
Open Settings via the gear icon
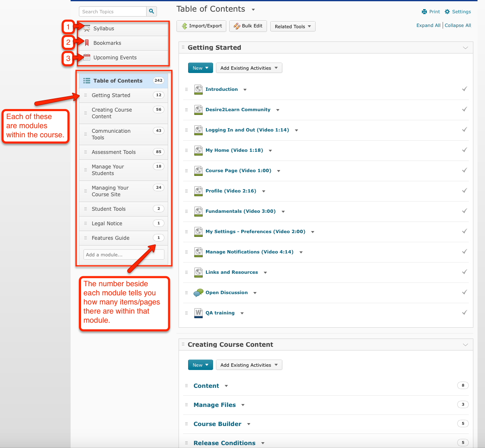447,12
